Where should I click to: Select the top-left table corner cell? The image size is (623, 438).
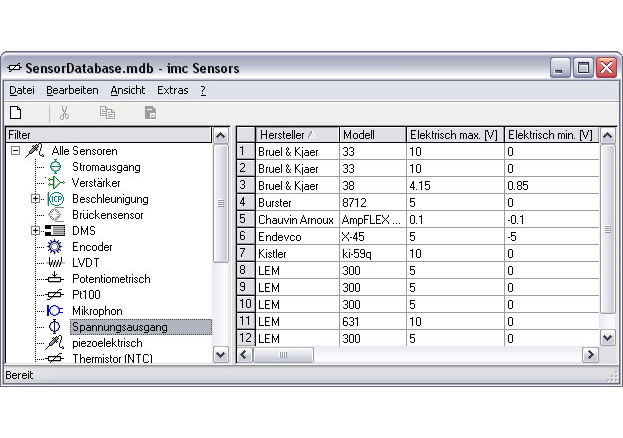pyautogui.click(x=246, y=135)
